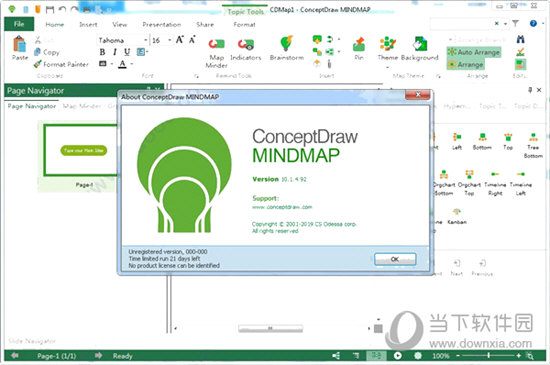550x365 pixels.
Task: Click the binoculars Find icon
Action: pyautogui.click(x=521, y=39)
